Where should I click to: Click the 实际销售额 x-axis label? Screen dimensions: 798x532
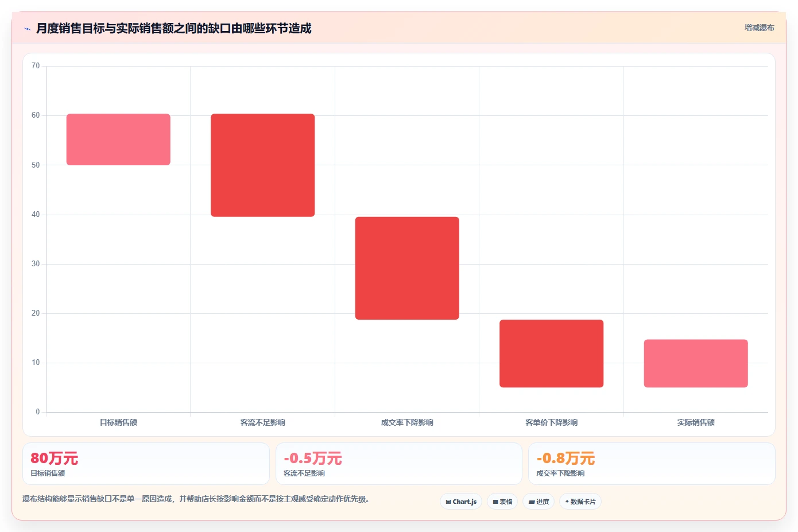point(696,422)
